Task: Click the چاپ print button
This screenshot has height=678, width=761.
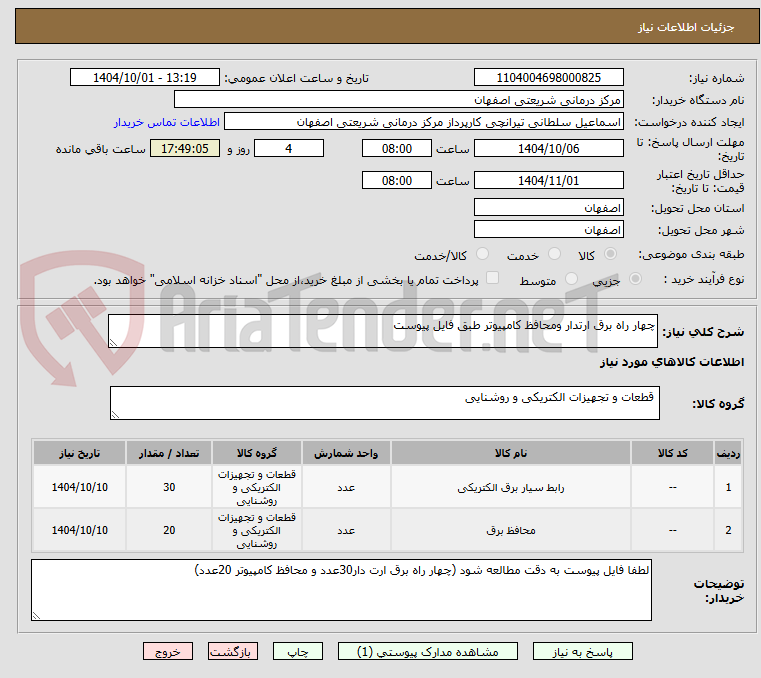Action: tap(298, 651)
